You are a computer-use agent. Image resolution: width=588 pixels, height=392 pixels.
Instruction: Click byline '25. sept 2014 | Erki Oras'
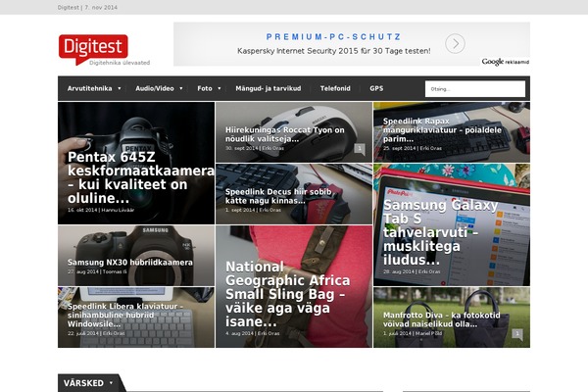point(413,148)
